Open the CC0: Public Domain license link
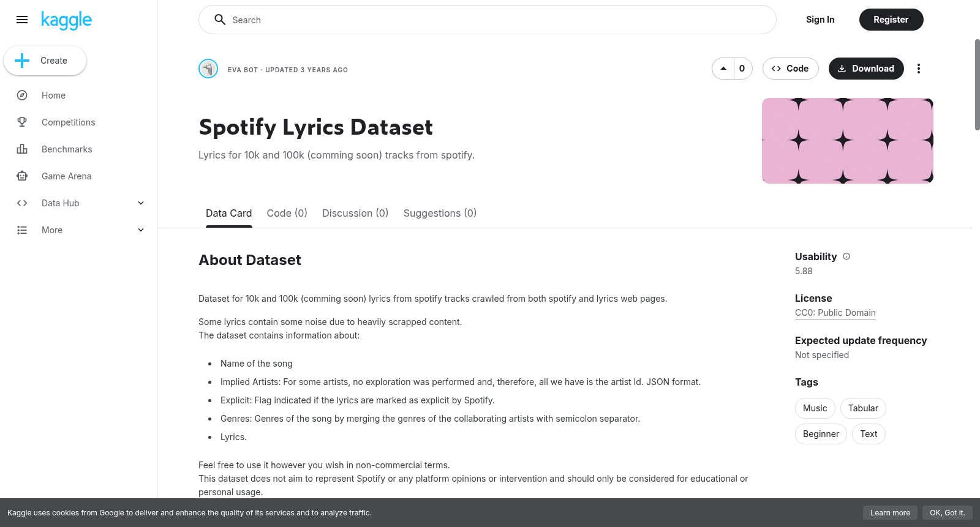The height and width of the screenshot is (527, 980). click(x=835, y=313)
